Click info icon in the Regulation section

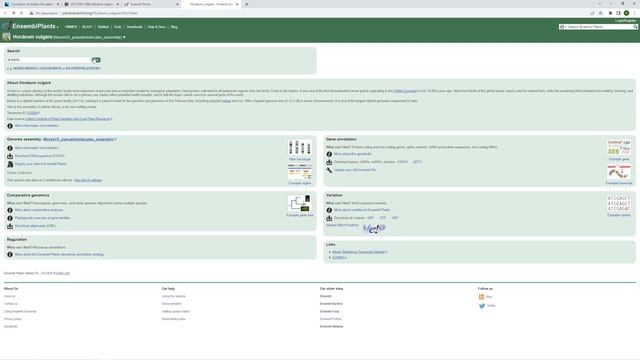click(x=10, y=254)
